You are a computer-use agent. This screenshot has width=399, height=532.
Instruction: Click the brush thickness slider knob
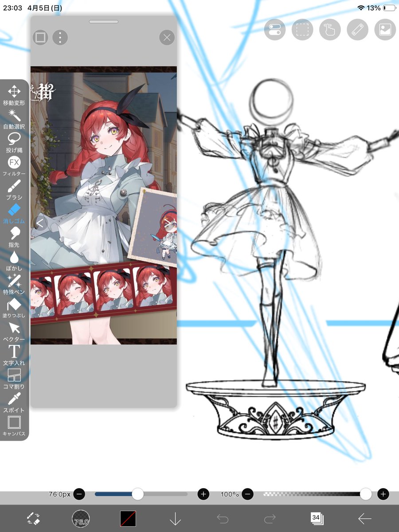pos(138,494)
